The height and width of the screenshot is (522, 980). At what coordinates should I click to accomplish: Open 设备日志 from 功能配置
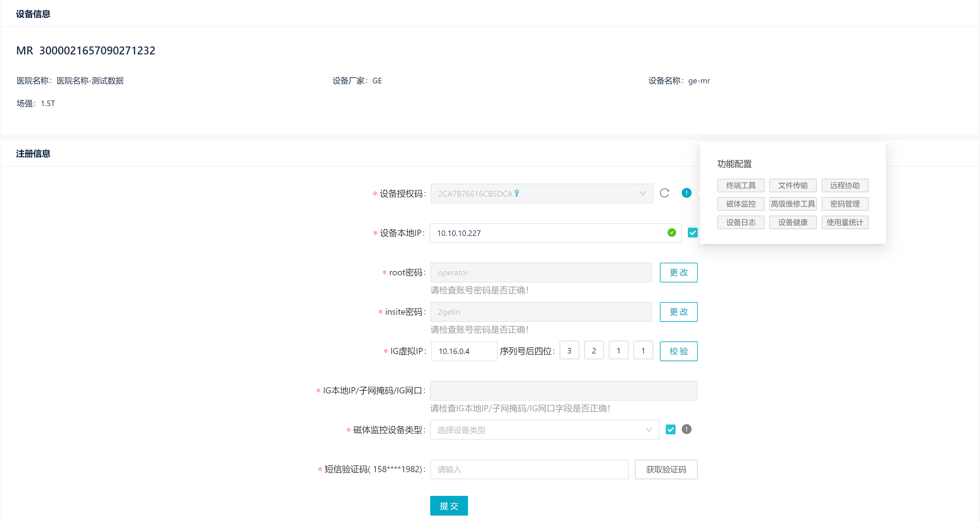click(x=740, y=222)
